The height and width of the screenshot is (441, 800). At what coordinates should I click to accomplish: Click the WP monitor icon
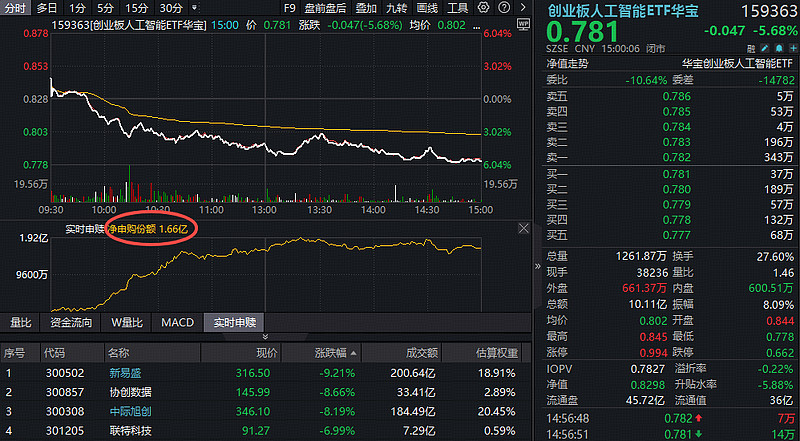[x=523, y=23]
